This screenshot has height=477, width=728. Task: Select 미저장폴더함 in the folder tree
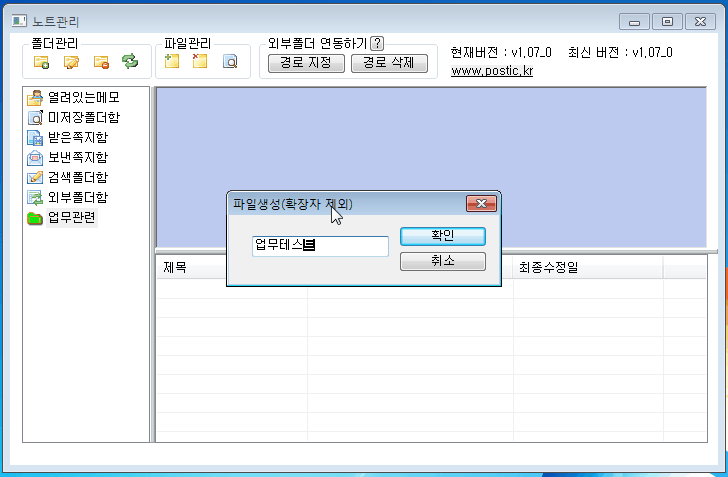click(84, 117)
